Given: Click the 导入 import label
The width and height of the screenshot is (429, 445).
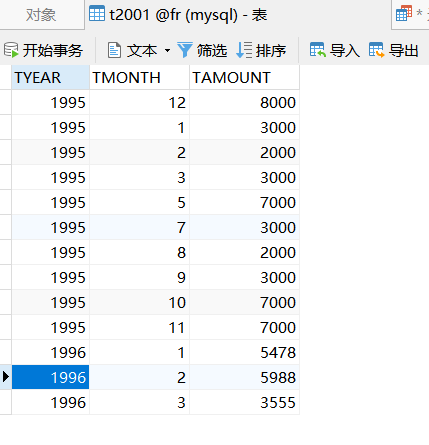Looking at the screenshot, I should click(345, 51).
